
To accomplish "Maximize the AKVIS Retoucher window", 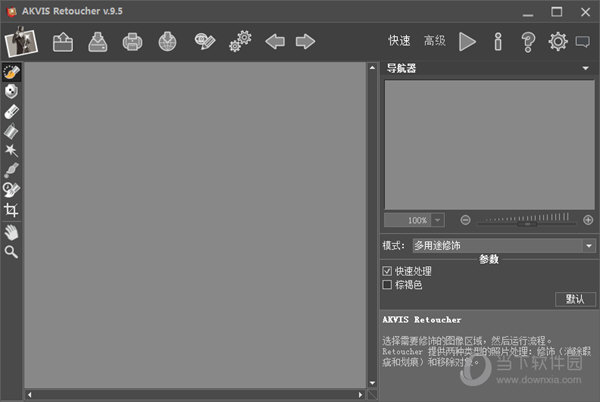I will tap(557, 12).
